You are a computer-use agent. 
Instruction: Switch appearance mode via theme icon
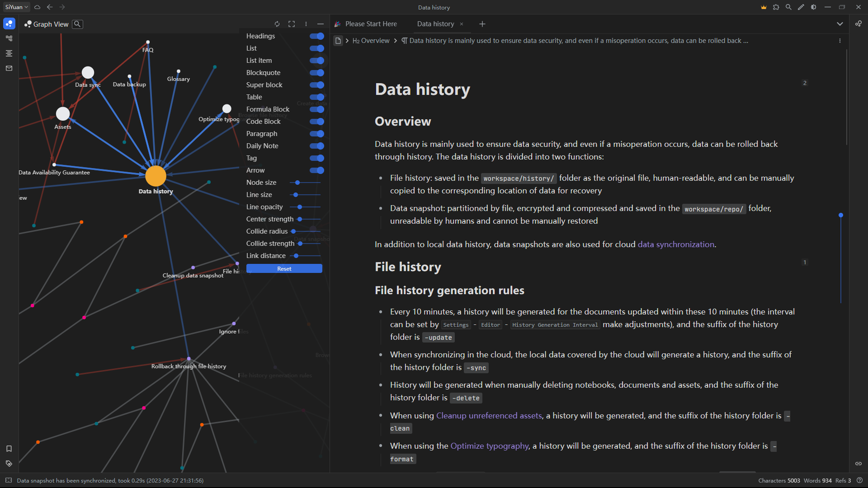[813, 7]
